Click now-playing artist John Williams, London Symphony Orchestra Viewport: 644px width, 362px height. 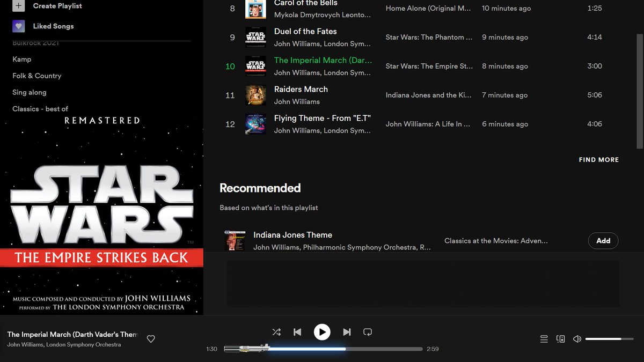[x=64, y=344]
